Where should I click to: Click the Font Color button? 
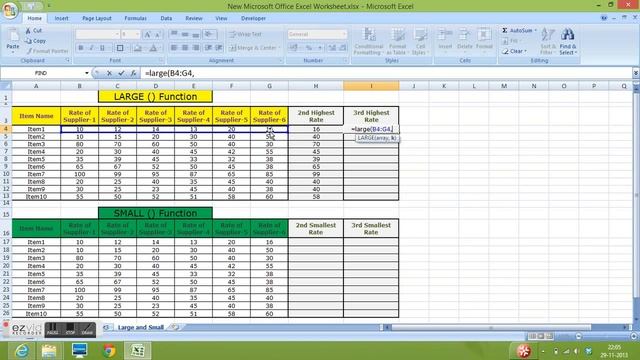click(x=153, y=48)
